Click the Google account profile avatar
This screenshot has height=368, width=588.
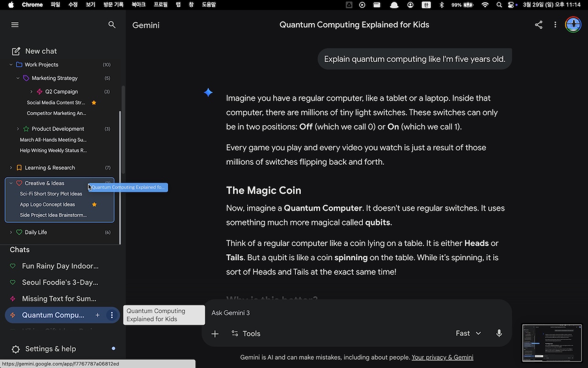pos(573,25)
